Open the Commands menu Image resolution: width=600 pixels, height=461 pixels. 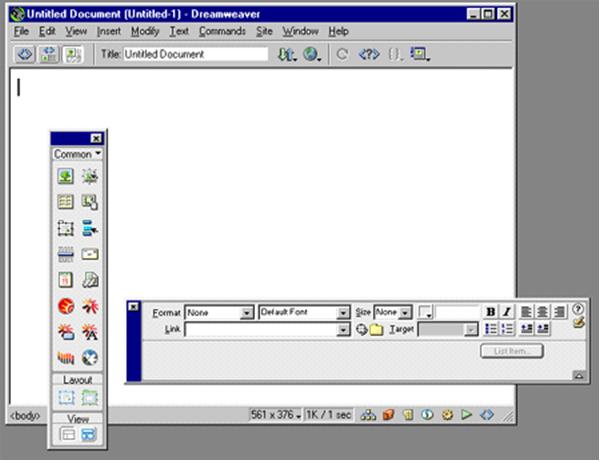pyautogui.click(x=222, y=31)
